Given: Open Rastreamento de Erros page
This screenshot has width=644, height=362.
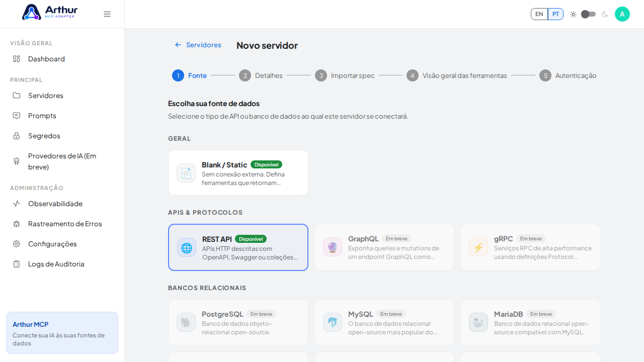Looking at the screenshot, I should tap(62, 224).
